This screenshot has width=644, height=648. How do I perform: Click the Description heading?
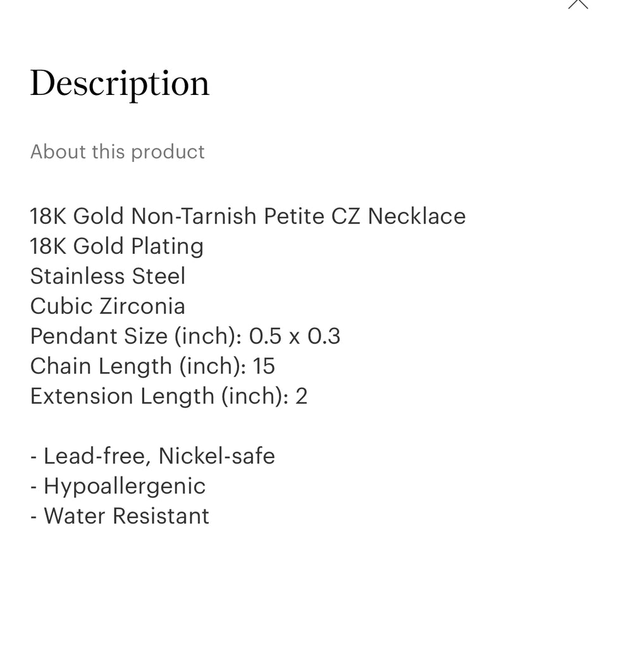[x=120, y=84]
